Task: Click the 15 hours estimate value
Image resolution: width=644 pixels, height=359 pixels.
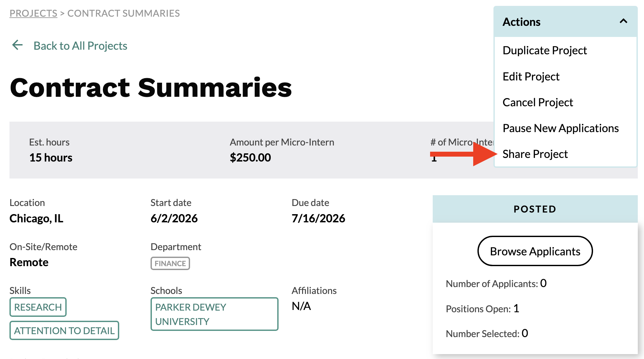Action: (x=51, y=158)
